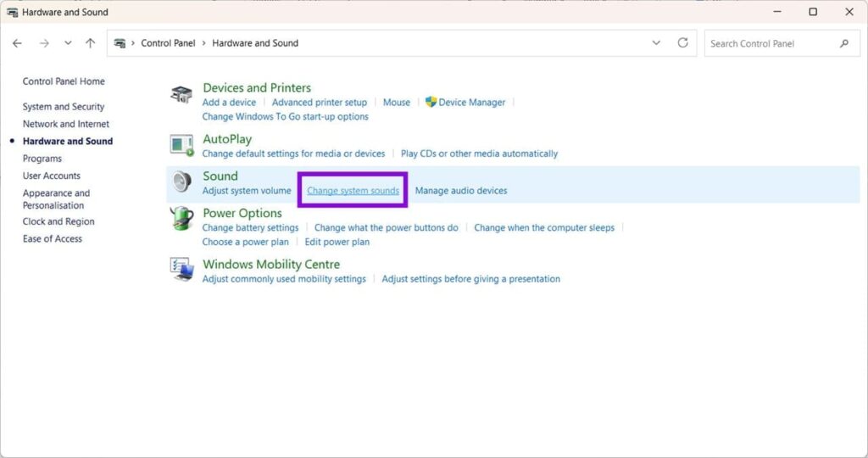Open Power Options heading

242,213
